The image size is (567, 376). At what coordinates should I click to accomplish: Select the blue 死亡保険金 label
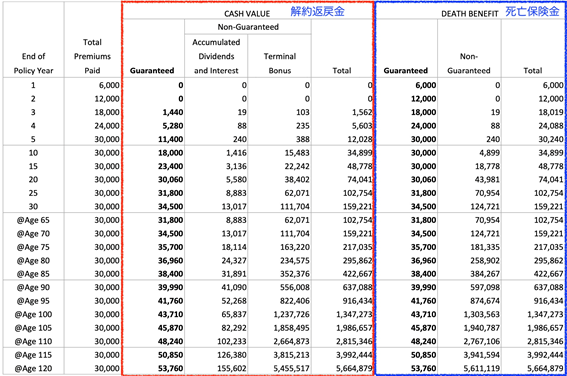coord(532,11)
